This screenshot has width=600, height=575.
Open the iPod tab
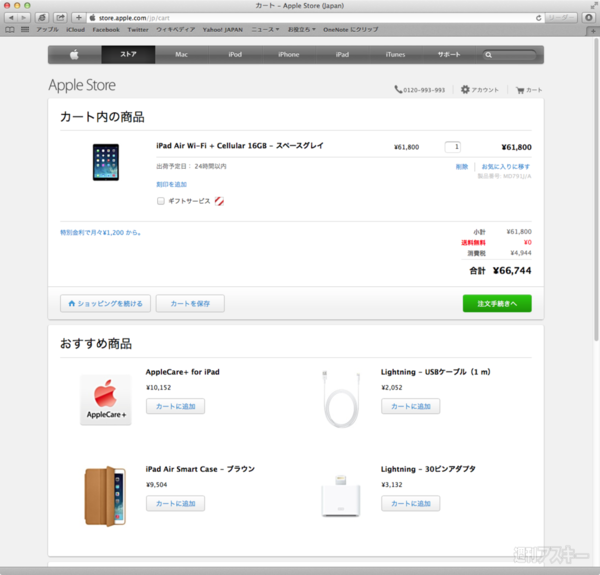pos(235,54)
